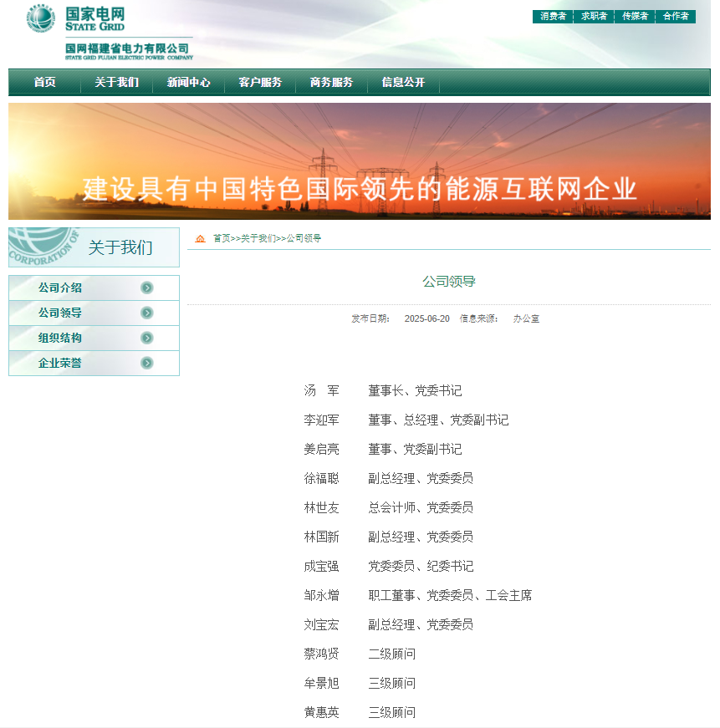
Task: Click 企业荣誉 sidebar link
Action: [60, 363]
